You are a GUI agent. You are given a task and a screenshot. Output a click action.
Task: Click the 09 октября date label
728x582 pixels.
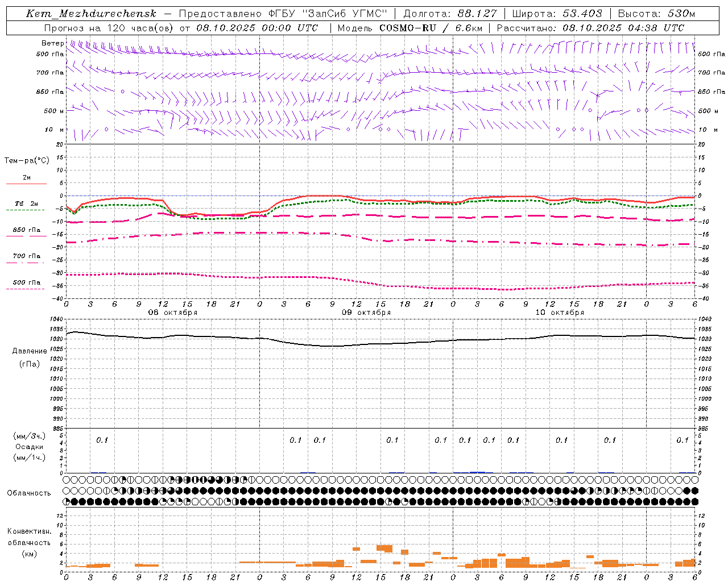point(366,313)
